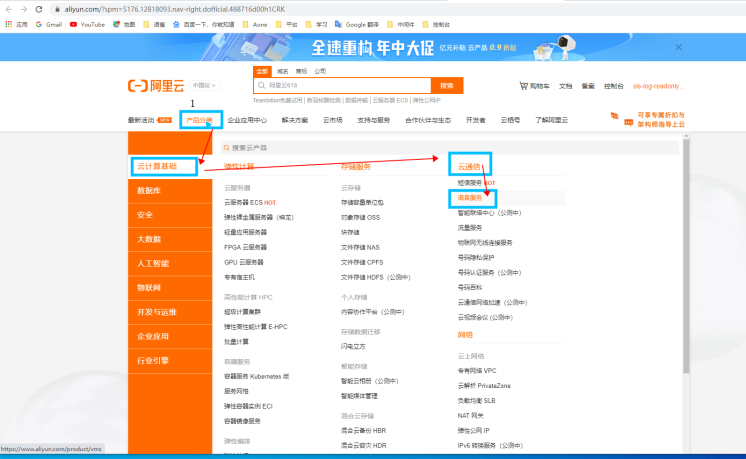Open 合作伙伴与生态 in the navigation bar
746x459 pixels.
428,120
